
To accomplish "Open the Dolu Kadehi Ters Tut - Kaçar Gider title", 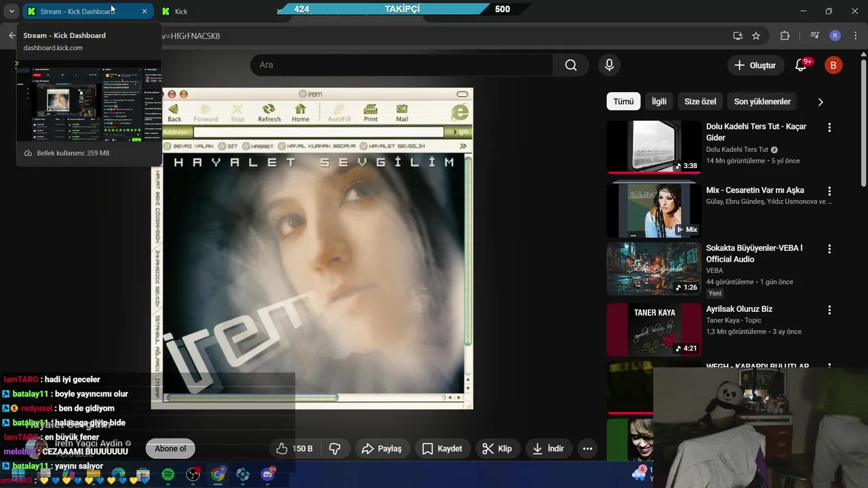I will tap(756, 132).
